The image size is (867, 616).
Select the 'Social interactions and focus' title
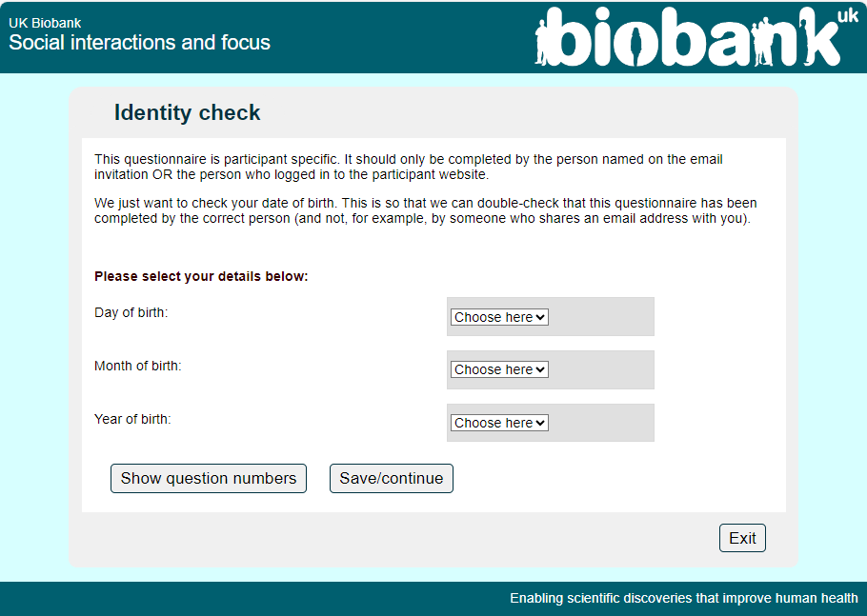tap(139, 43)
